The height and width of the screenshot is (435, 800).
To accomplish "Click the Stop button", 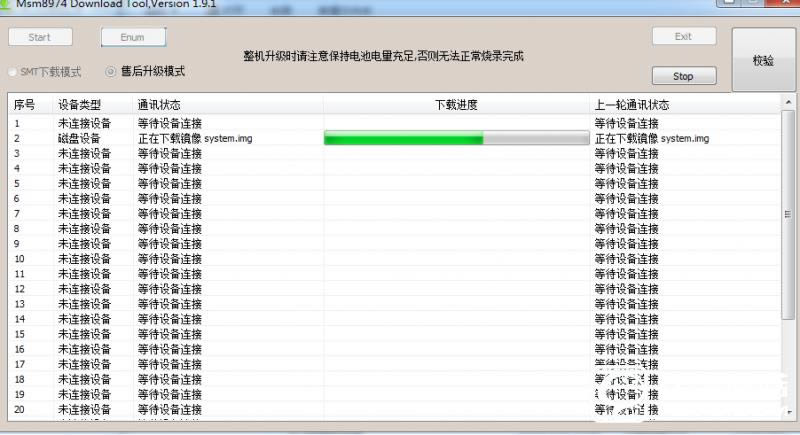I will pyautogui.click(x=684, y=76).
